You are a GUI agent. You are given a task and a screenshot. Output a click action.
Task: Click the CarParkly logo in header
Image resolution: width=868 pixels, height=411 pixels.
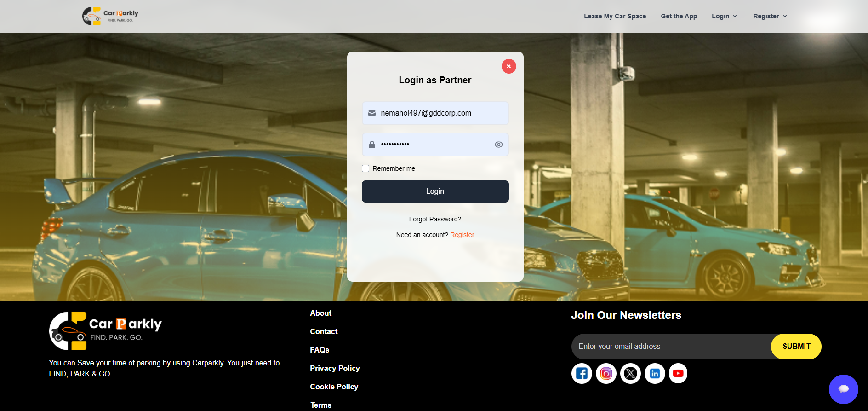point(110,16)
